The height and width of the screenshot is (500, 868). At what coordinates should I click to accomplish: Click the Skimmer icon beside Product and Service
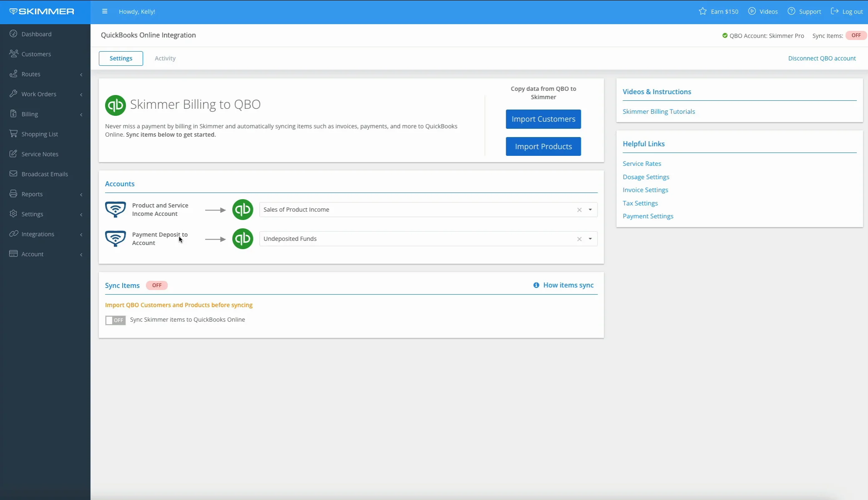[x=115, y=210]
